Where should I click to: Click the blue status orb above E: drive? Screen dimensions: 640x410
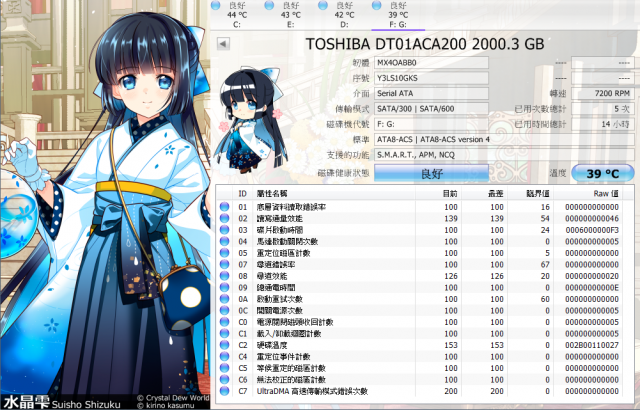[x=269, y=5]
